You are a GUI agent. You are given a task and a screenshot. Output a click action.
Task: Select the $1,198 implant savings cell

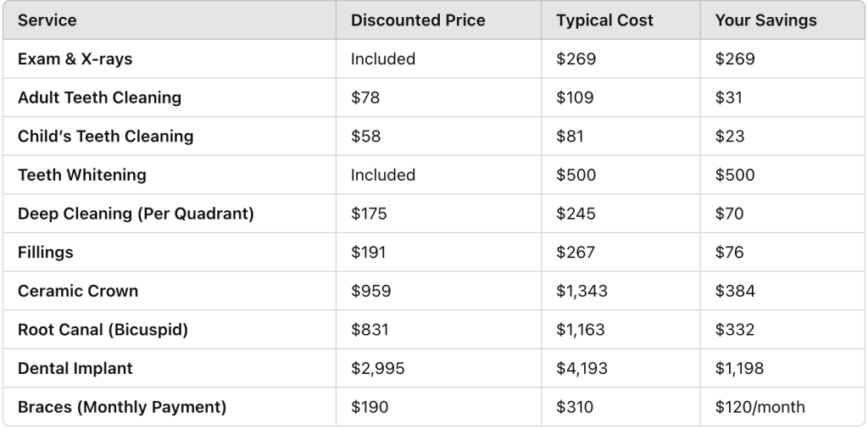[739, 369]
